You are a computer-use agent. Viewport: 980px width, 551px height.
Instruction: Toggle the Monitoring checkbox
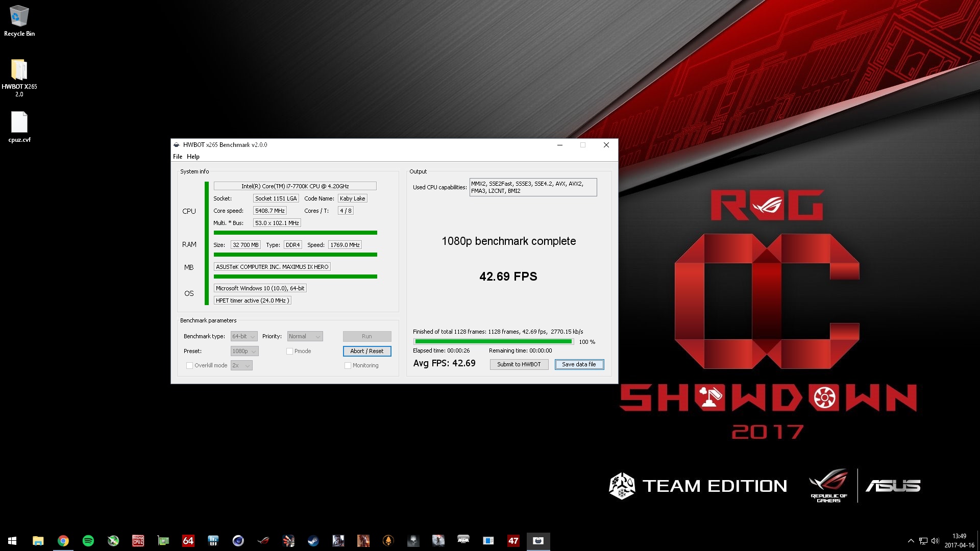(348, 365)
